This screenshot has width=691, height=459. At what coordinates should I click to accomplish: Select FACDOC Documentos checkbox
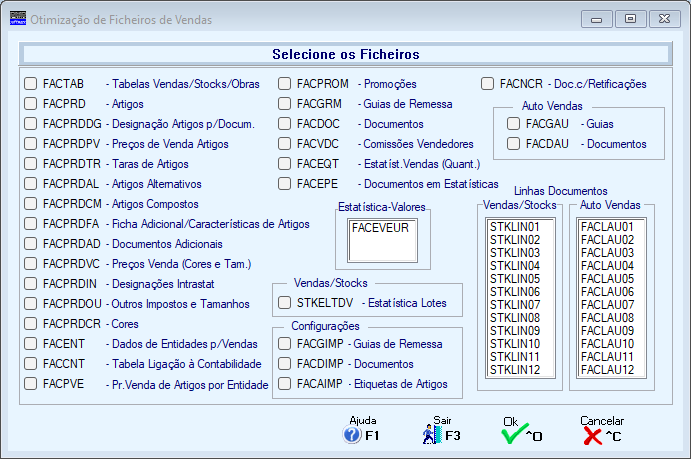(285, 124)
